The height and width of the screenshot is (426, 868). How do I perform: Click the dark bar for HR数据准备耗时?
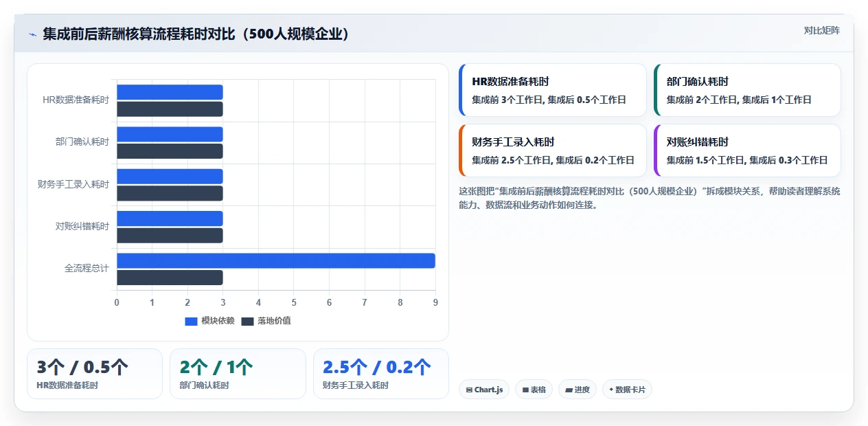pyautogui.click(x=170, y=109)
